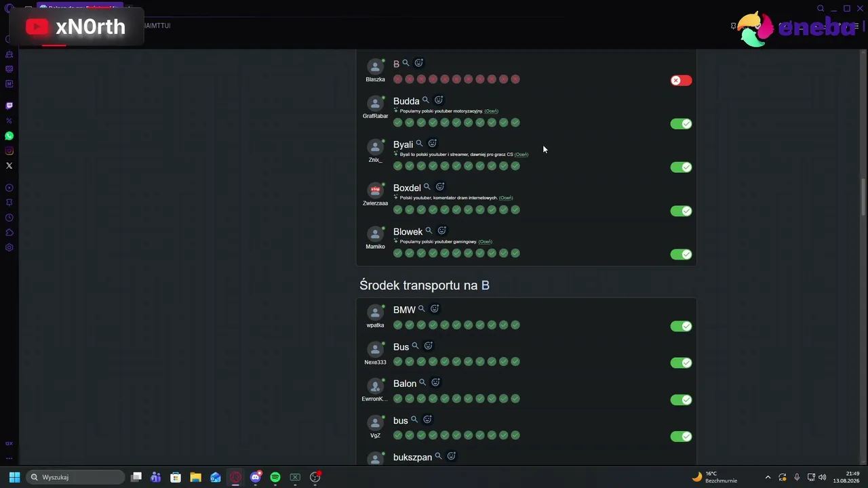
Task: Toggle the approval switch for Blowek
Action: [681, 254]
